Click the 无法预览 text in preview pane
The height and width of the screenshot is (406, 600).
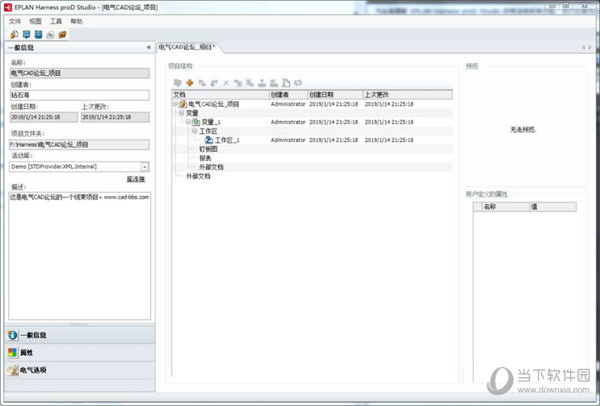click(x=523, y=130)
